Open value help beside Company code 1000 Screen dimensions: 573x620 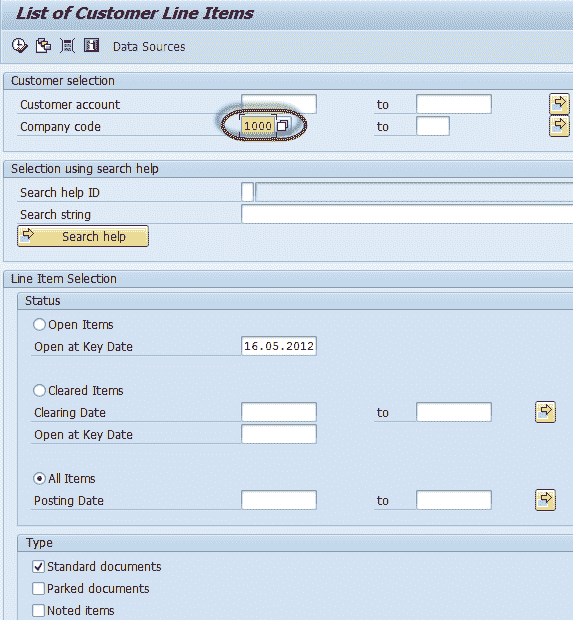(x=283, y=126)
